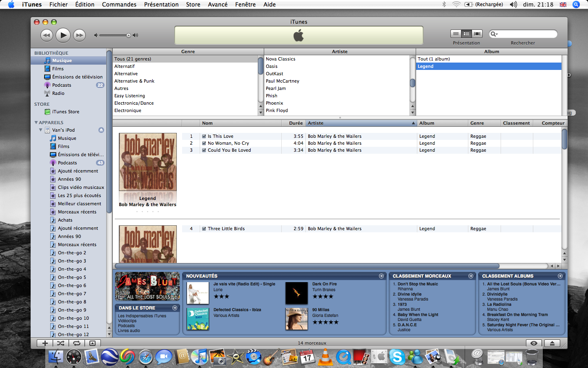The image size is (588, 368).
Task: Uncheck the Three Little Birds track
Action: (x=204, y=229)
